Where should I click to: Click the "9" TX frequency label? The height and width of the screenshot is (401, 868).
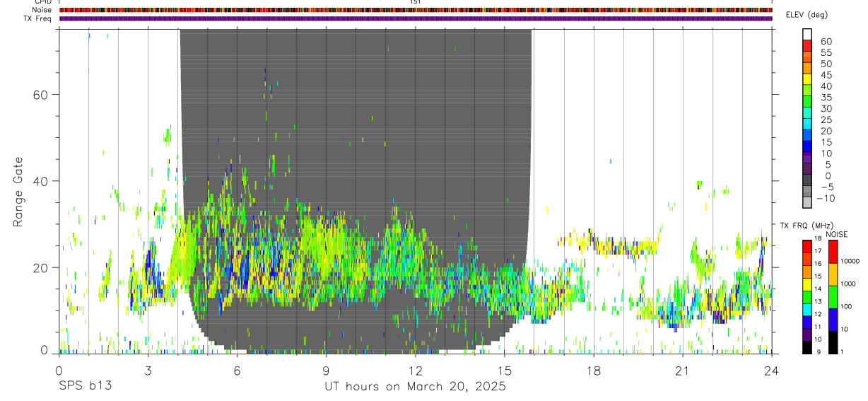pos(819,351)
